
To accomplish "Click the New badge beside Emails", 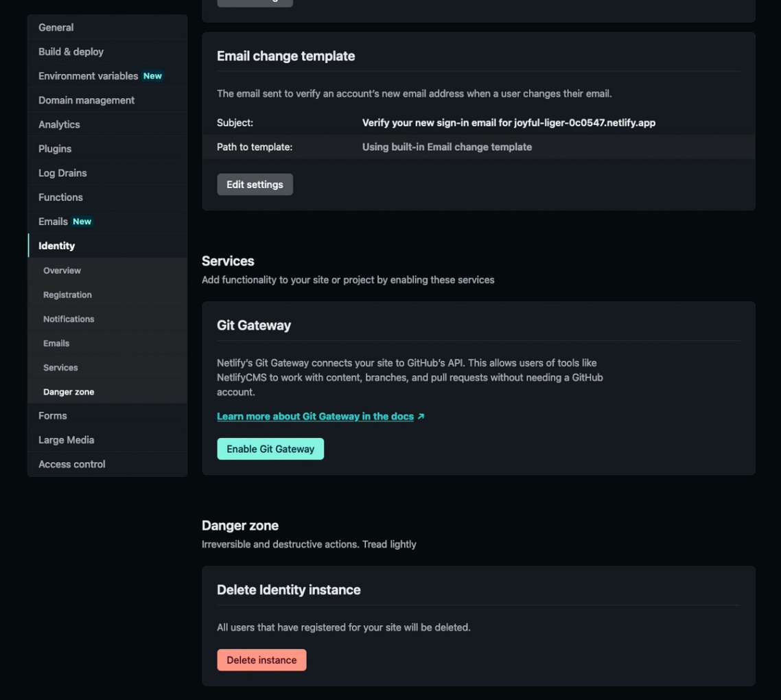I will pos(82,221).
